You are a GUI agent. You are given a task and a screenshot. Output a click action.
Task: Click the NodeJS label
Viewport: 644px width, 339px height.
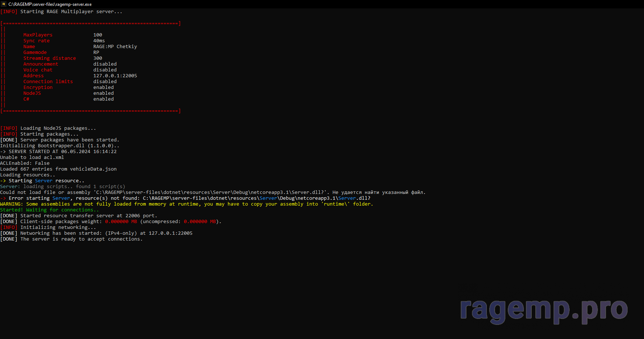click(x=32, y=93)
